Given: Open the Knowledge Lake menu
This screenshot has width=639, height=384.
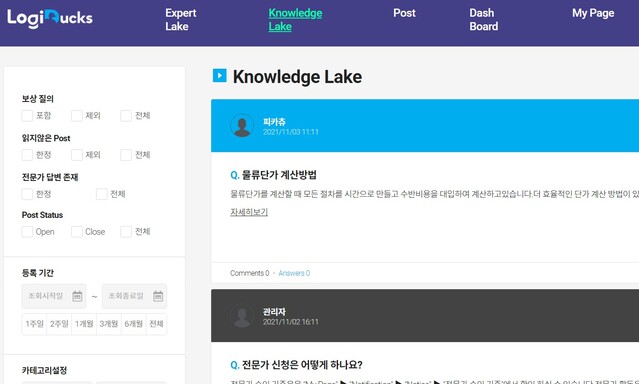Looking at the screenshot, I should 295,20.
